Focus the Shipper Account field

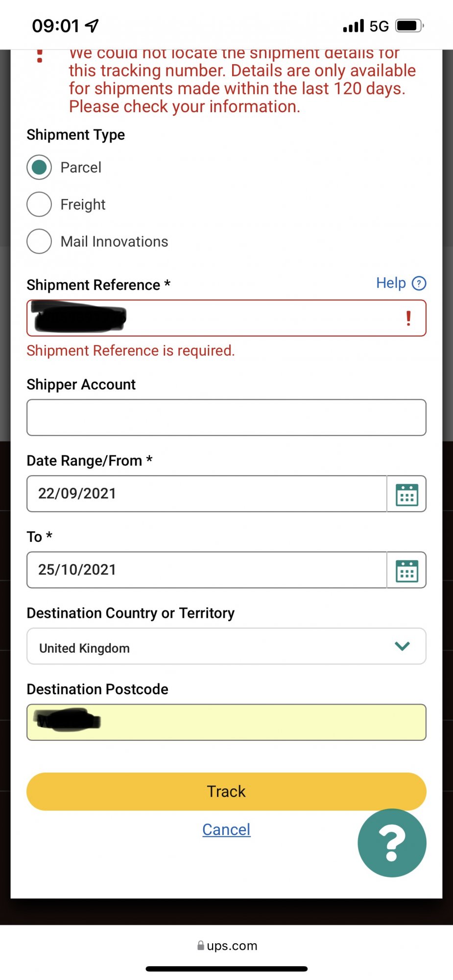[x=226, y=417]
